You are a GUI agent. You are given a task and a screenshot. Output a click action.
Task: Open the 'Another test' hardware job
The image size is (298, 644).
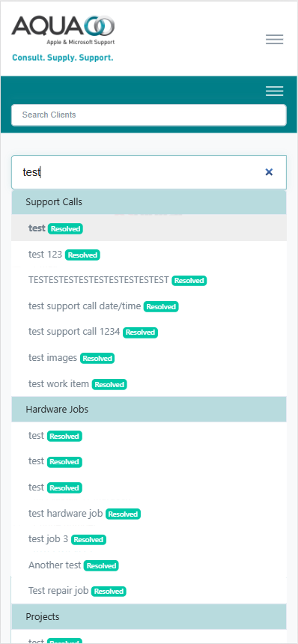pos(148,565)
